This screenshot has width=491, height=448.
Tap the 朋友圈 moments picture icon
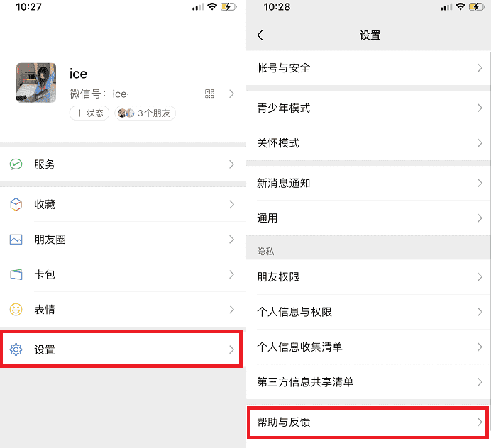16,240
